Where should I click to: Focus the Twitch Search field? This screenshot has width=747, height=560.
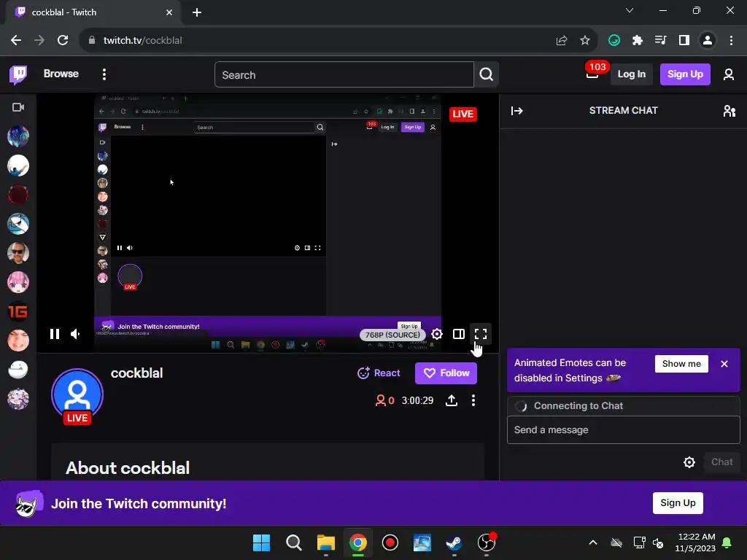click(344, 75)
